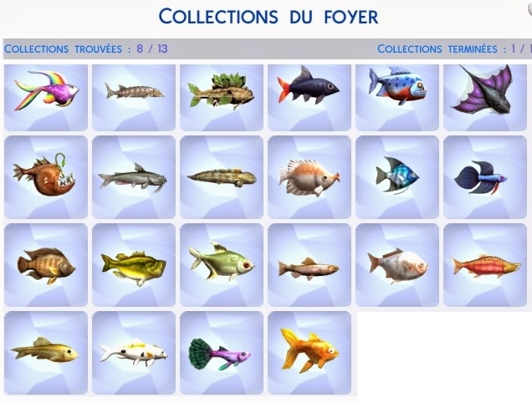532x403 pixels.
Task: Choose the red salmon fish tile
Action: pos(485,265)
